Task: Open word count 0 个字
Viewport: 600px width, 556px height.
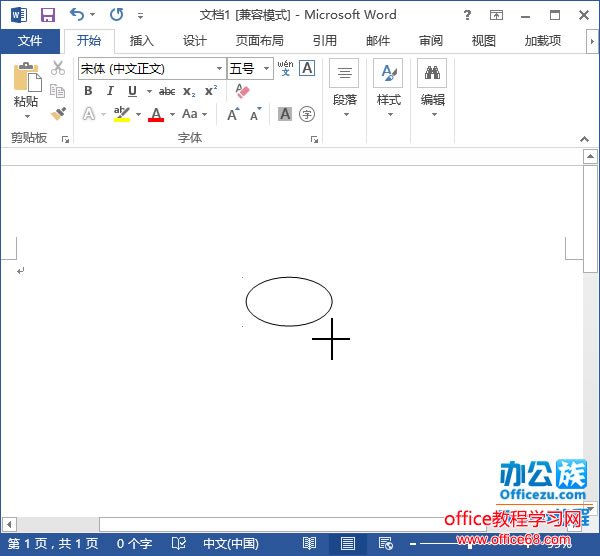Action: pyautogui.click(x=134, y=543)
